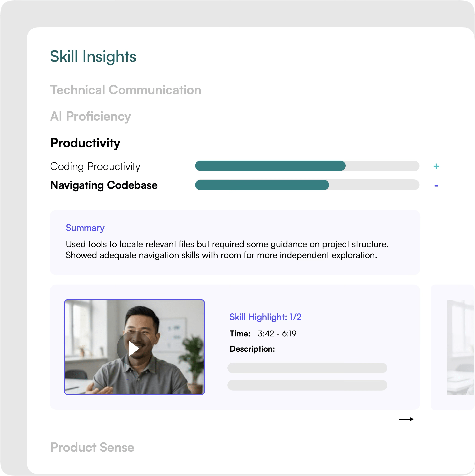Open the AI Proficiency section
475x476 pixels.
tap(90, 116)
